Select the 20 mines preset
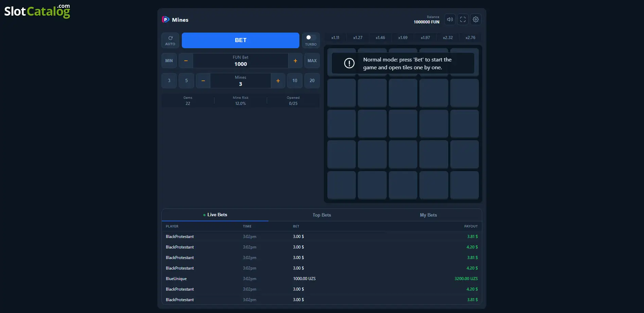644x313 pixels. tap(312, 81)
